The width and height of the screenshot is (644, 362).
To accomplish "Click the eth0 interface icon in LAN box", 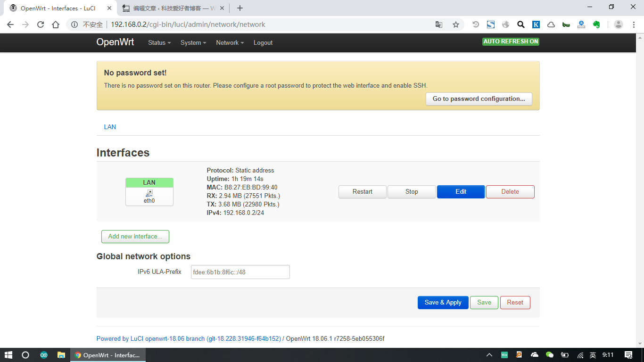I will tap(149, 193).
